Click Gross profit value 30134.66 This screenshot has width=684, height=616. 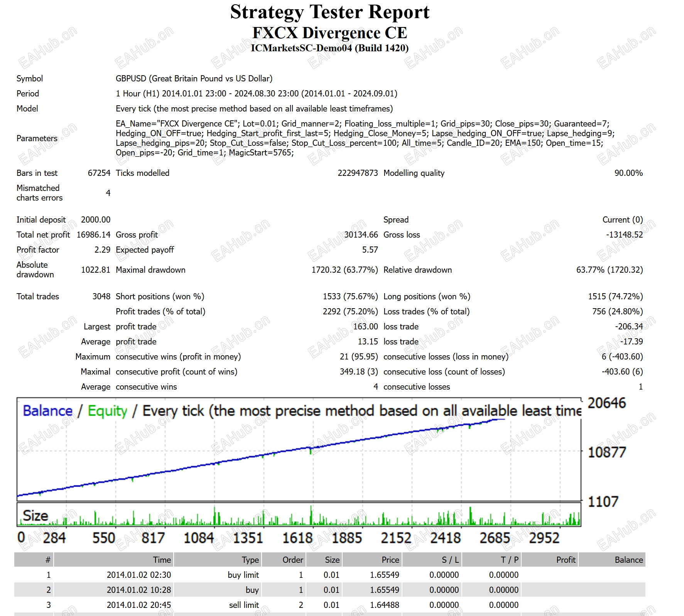[361, 235]
